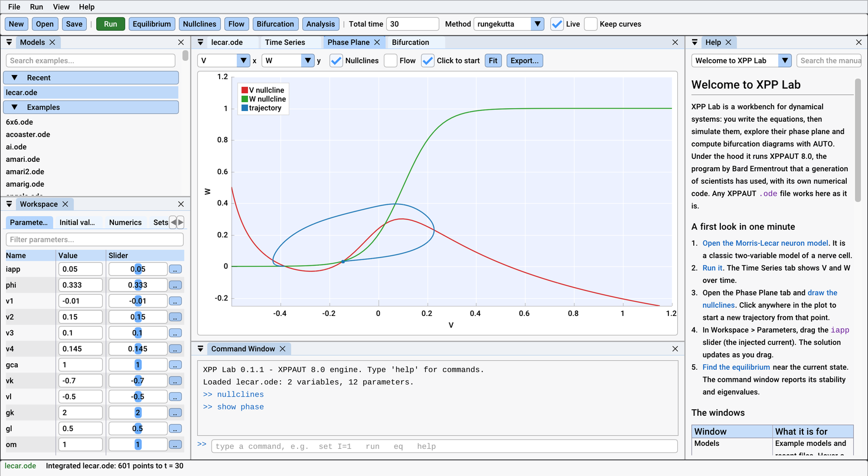This screenshot has width=868, height=476.
Task: Collapse the Examples section in Models
Action: click(x=91, y=107)
